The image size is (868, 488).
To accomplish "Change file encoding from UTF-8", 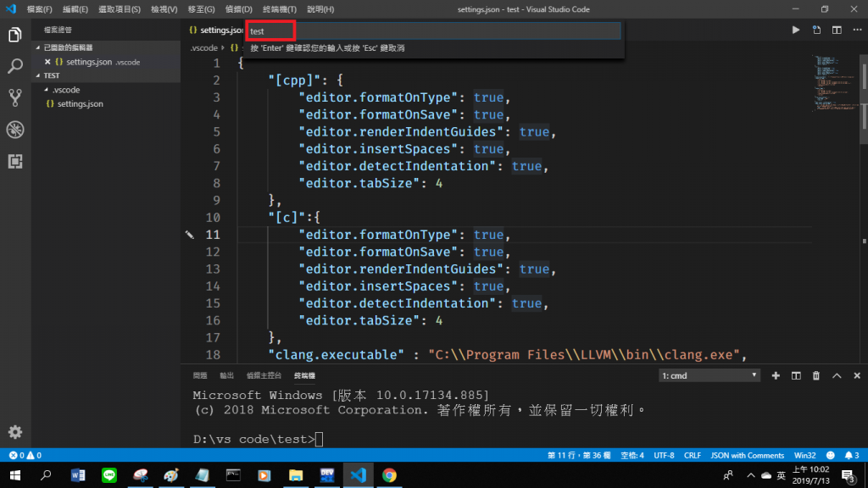I will (664, 455).
